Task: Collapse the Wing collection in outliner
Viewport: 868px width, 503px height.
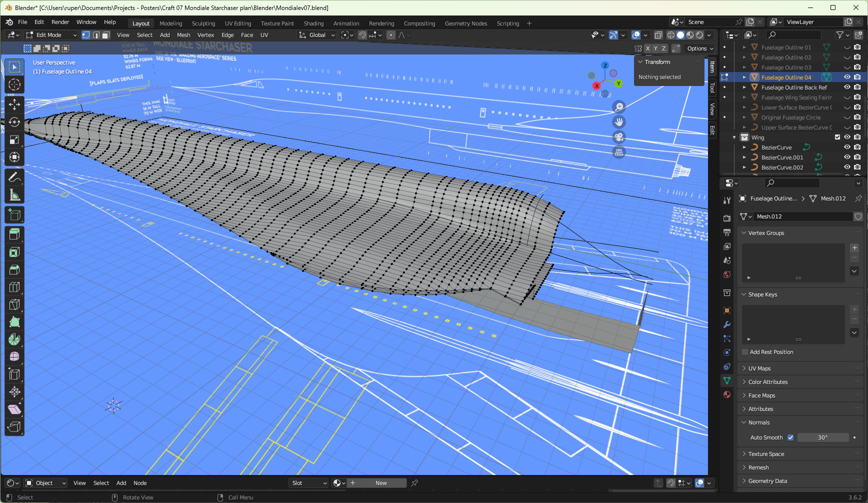Action: tap(734, 137)
